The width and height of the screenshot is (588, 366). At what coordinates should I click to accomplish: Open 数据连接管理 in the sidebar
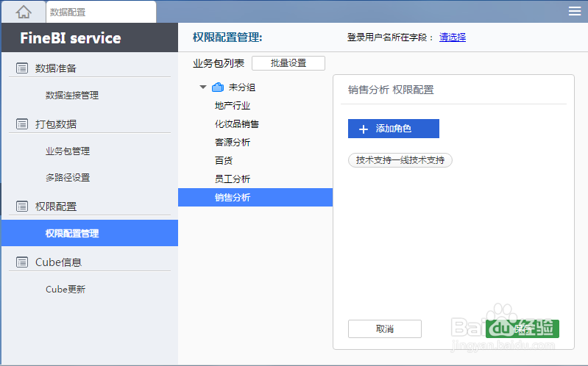coord(72,95)
